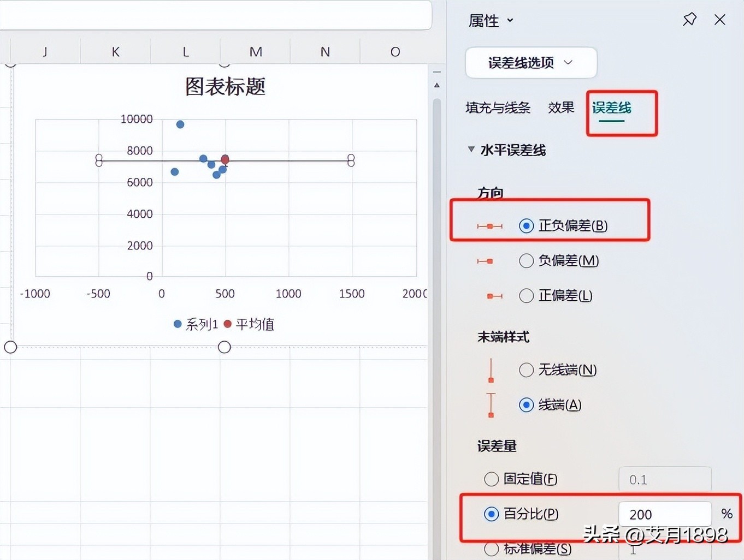Switch to the 效果 tab
This screenshot has width=744, height=560.
(x=561, y=108)
